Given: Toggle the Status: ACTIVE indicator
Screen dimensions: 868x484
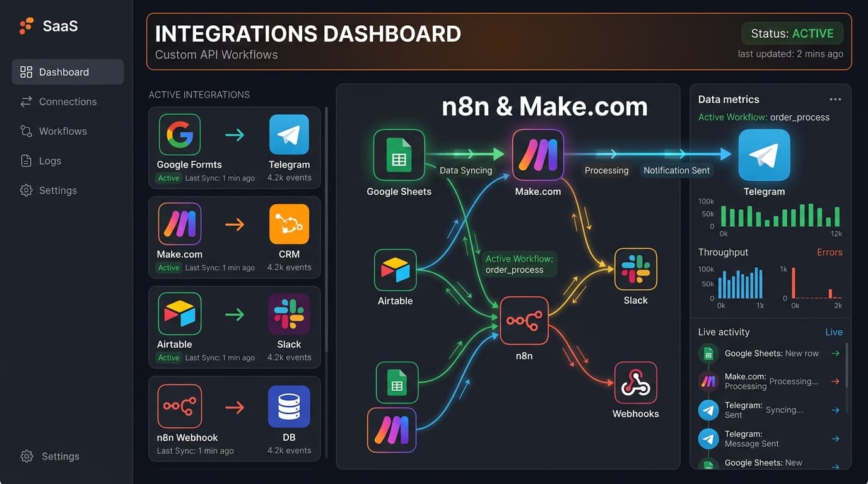Looking at the screenshot, I should (x=792, y=33).
